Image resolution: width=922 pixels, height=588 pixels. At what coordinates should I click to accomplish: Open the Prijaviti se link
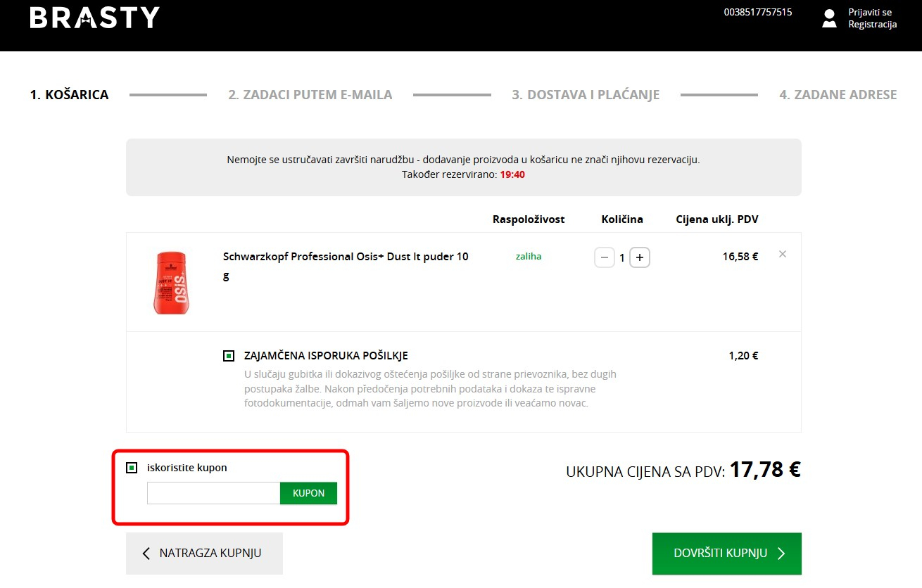(870, 12)
